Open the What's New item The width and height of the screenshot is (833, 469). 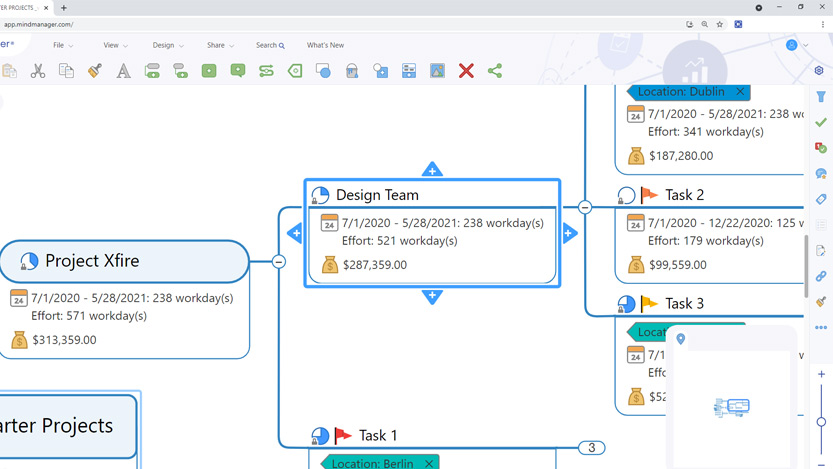click(x=325, y=45)
